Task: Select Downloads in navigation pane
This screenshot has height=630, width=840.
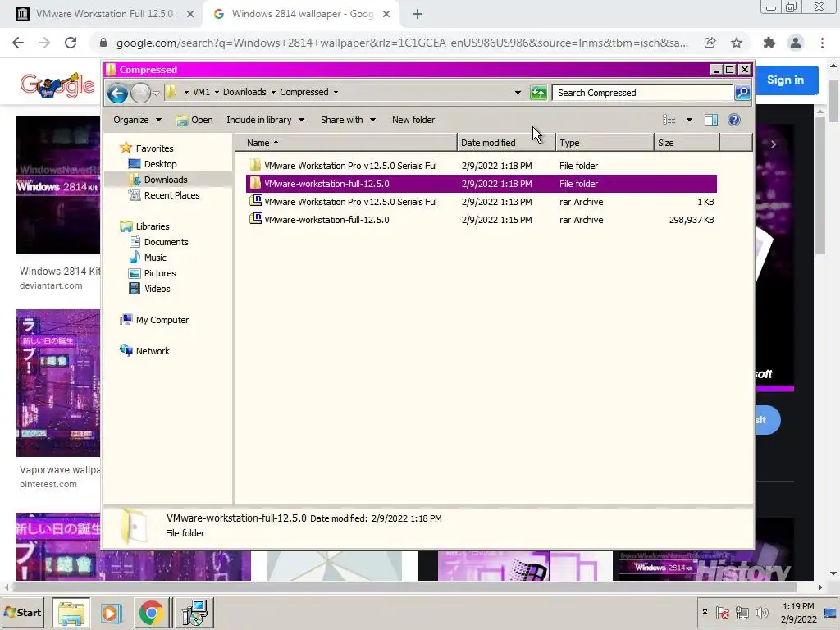Action: click(166, 180)
